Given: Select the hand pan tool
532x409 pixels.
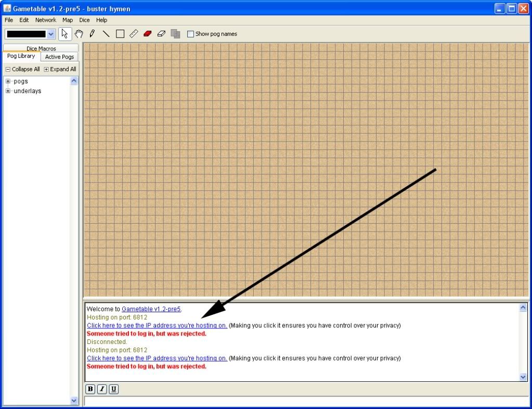Looking at the screenshot, I should pyautogui.click(x=79, y=34).
